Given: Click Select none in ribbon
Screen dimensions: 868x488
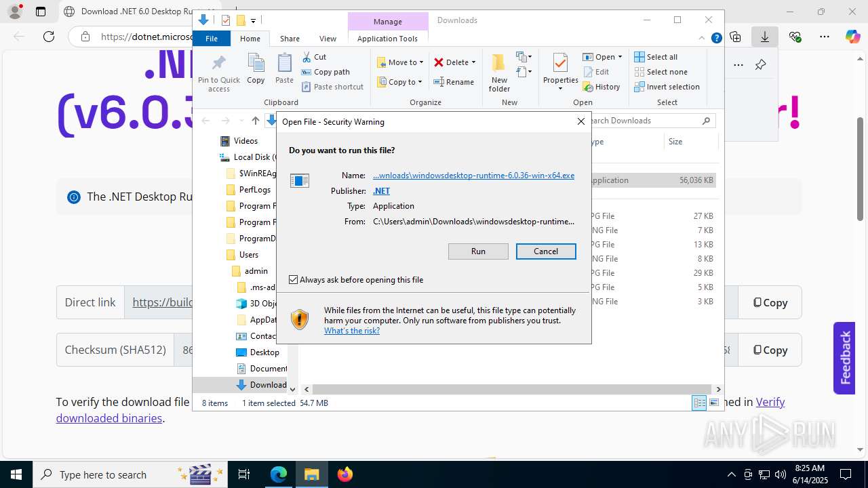Looking at the screenshot, I should coord(660,72).
